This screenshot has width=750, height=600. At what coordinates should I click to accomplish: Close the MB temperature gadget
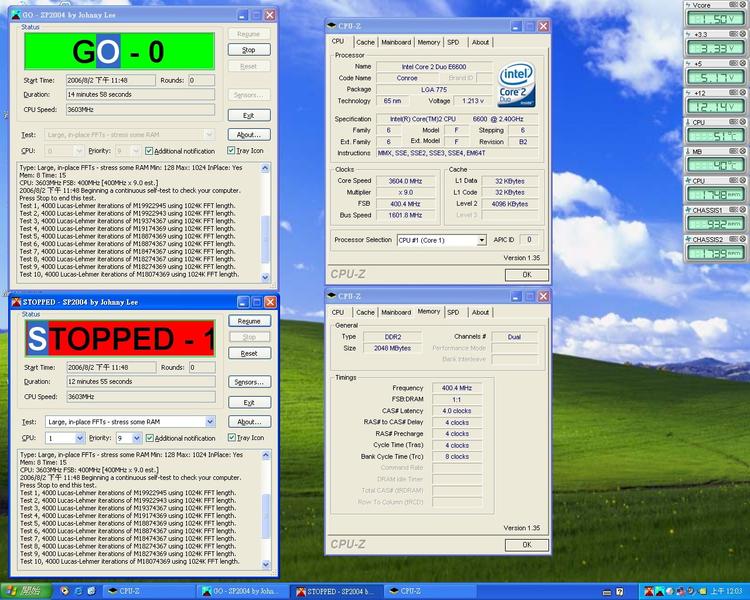(743, 151)
